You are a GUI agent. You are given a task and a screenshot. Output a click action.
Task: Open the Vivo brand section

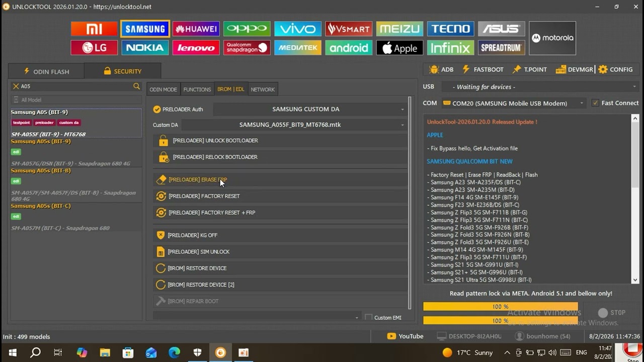tap(298, 29)
